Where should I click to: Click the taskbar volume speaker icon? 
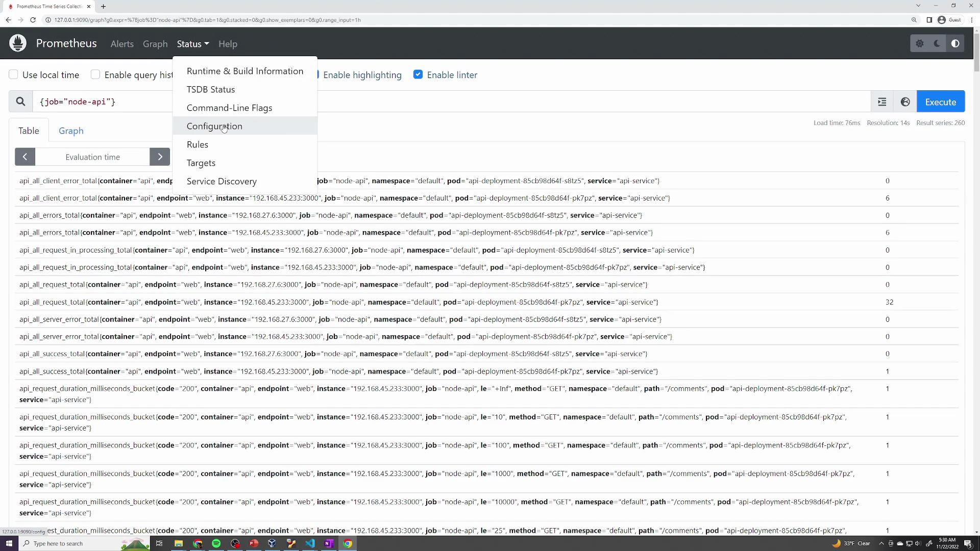click(x=918, y=543)
